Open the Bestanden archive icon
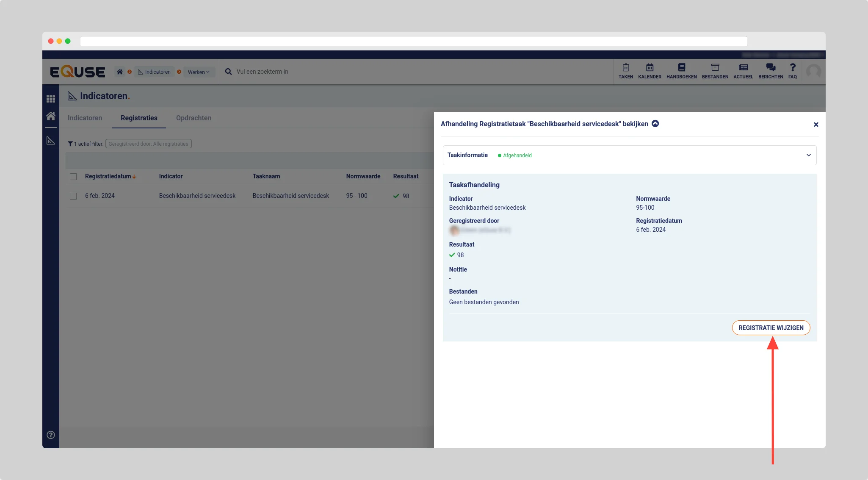 coord(715,68)
